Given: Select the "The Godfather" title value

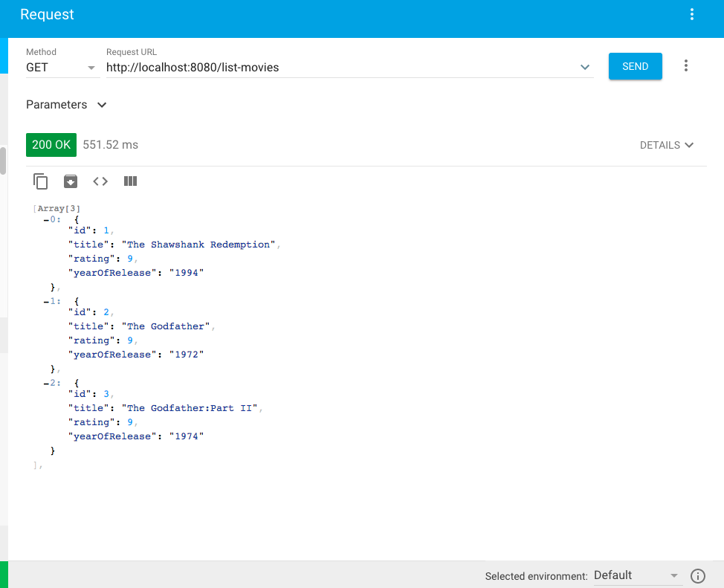Looking at the screenshot, I should pyautogui.click(x=166, y=326).
